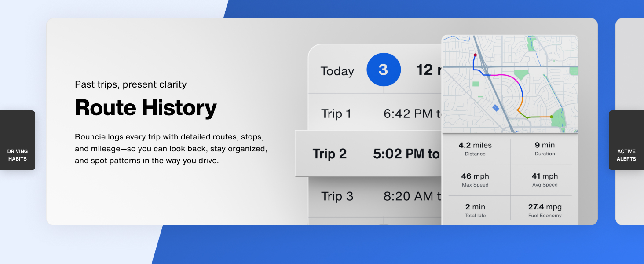Click the Route History heading
The width and height of the screenshot is (644, 264).
coord(146,107)
